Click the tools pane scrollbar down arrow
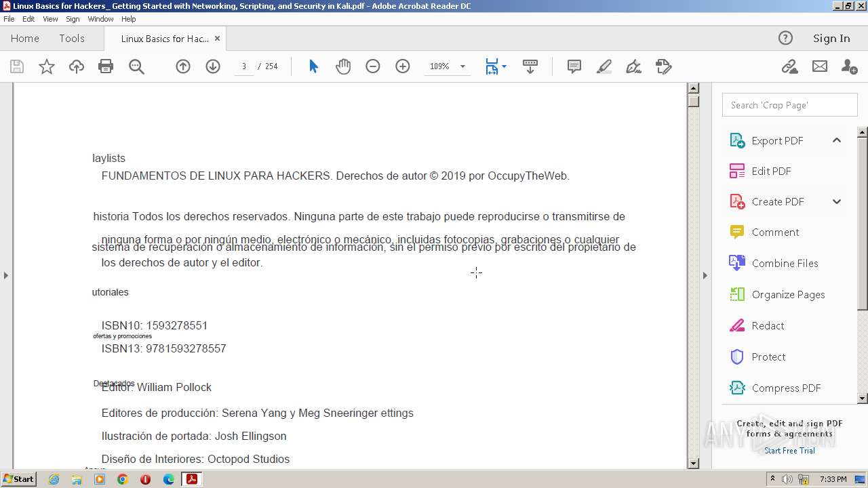Image resolution: width=868 pixels, height=488 pixels. (x=863, y=399)
